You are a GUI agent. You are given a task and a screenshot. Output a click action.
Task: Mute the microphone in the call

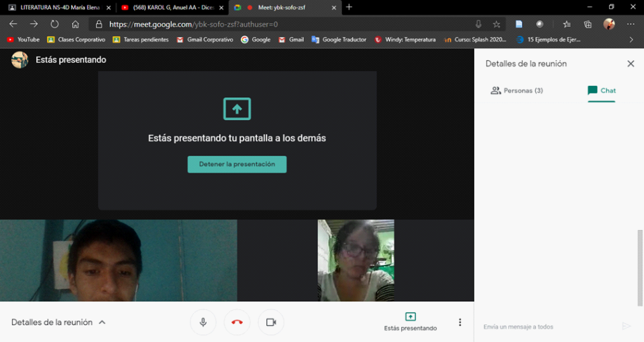tap(203, 323)
